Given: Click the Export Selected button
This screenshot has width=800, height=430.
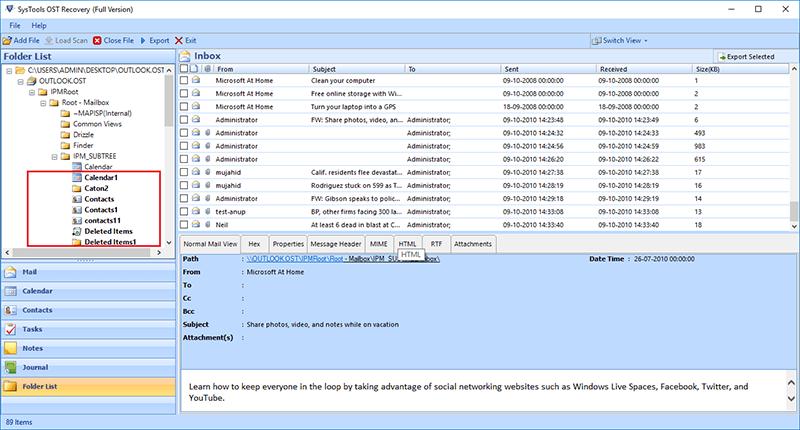Looking at the screenshot, I should (747, 57).
